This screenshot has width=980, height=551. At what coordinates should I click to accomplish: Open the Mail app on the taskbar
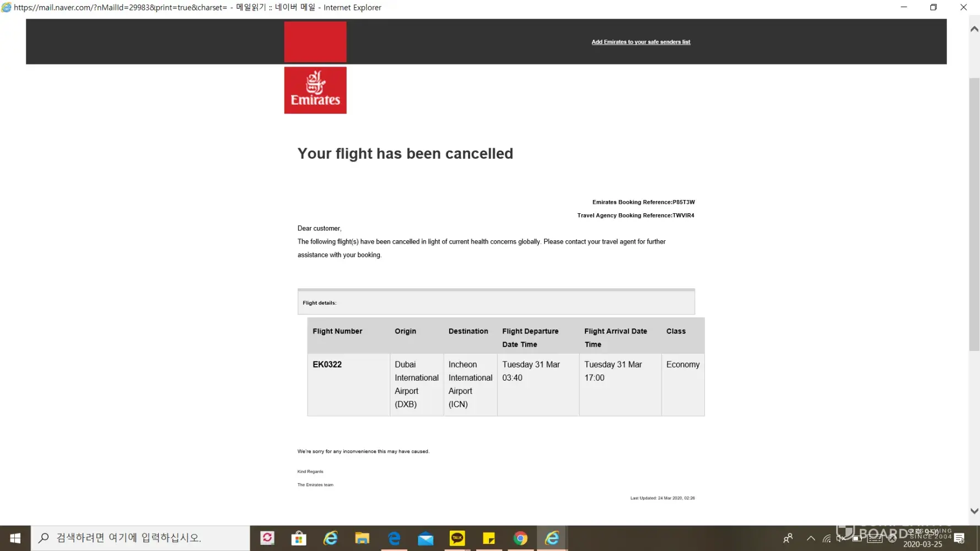coord(426,538)
